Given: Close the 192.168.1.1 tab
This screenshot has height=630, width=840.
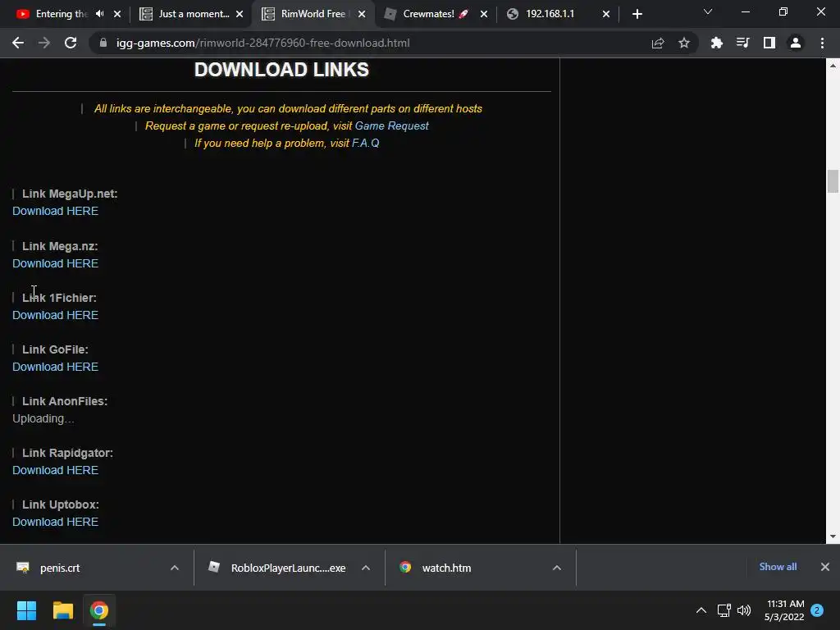Looking at the screenshot, I should pyautogui.click(x=606, y=14).
